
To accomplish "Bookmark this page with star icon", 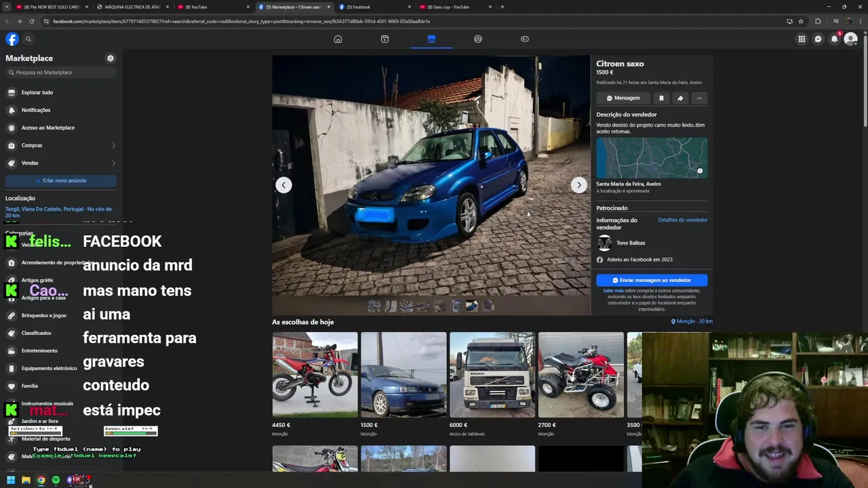I will coord(801,21).
